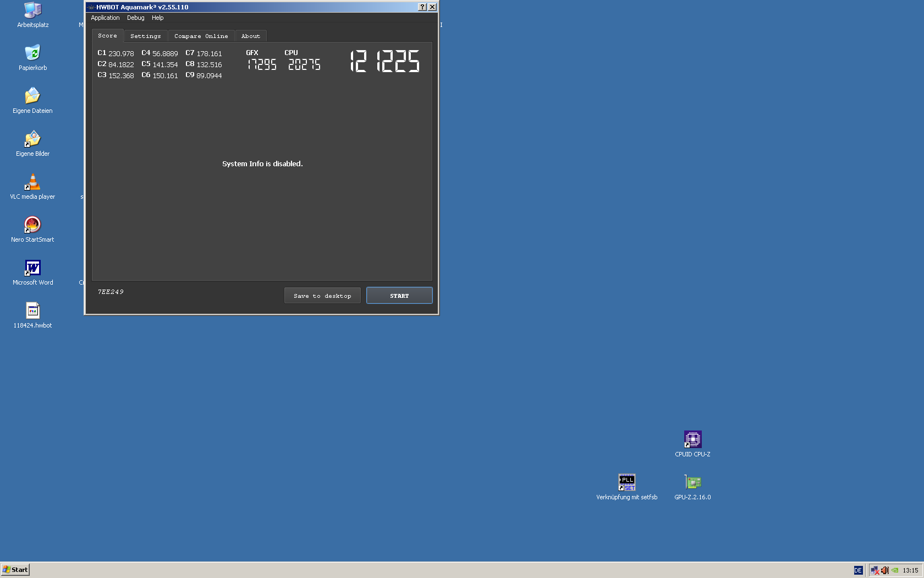The height and width of the screenshot is (578, 924).
Task: Click the C7 value 178.161
Action: tap(209, 53)
